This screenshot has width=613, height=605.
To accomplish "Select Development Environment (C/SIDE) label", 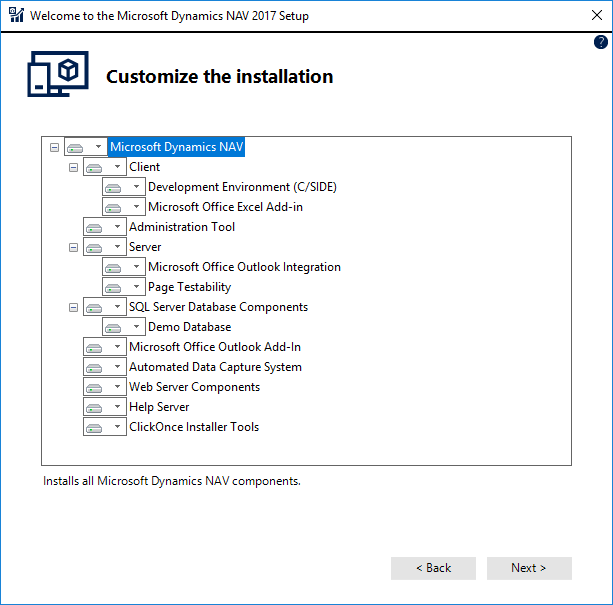I will pyautogui.click(x=242, y=187).
